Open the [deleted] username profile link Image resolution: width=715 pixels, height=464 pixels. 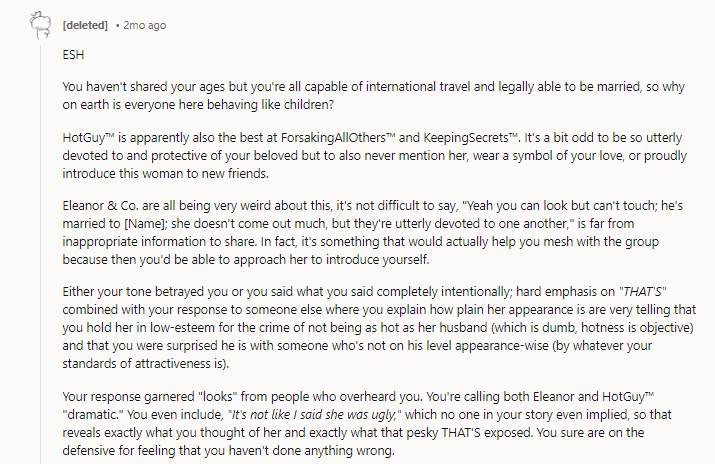(86, 23)
